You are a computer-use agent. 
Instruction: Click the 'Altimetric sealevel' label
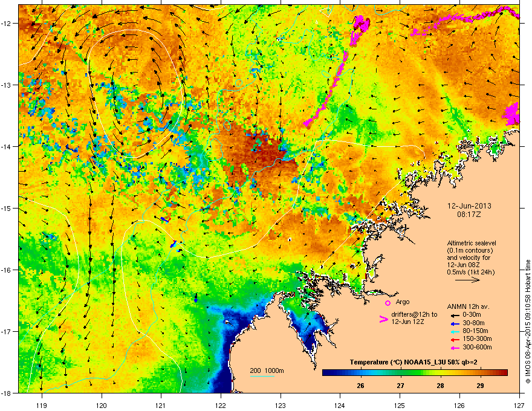point(472,243)
